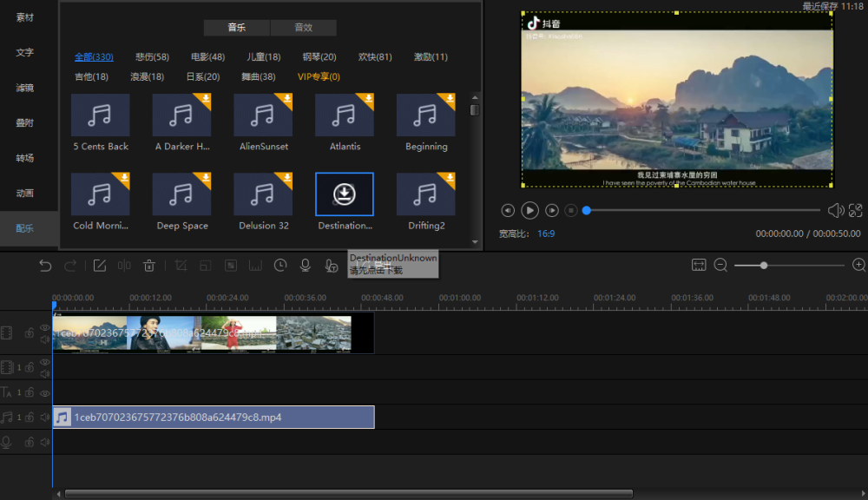
Task: Open the edit pencil tool in timeline toolbar
Action: pyautogui.click(x=100, y=266)
